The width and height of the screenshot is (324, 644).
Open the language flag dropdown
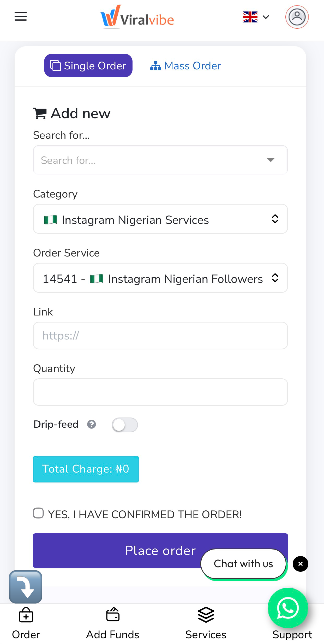pos(256,17)
